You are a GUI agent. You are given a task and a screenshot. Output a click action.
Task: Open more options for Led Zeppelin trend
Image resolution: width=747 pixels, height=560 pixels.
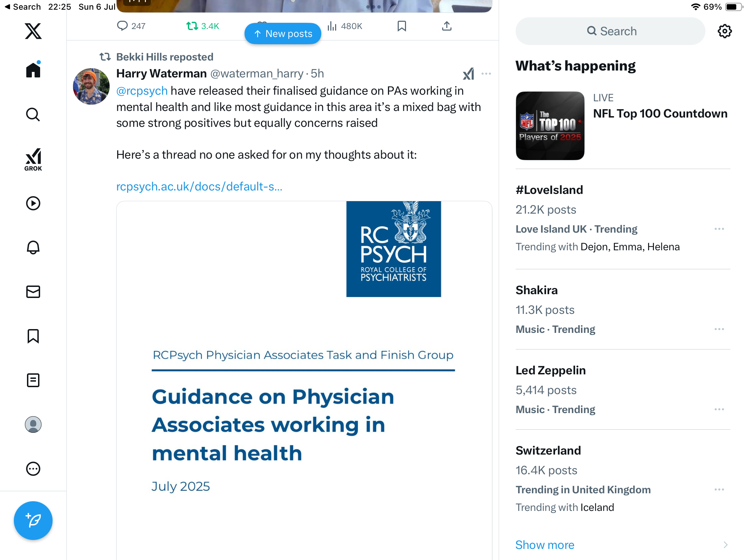719,409
